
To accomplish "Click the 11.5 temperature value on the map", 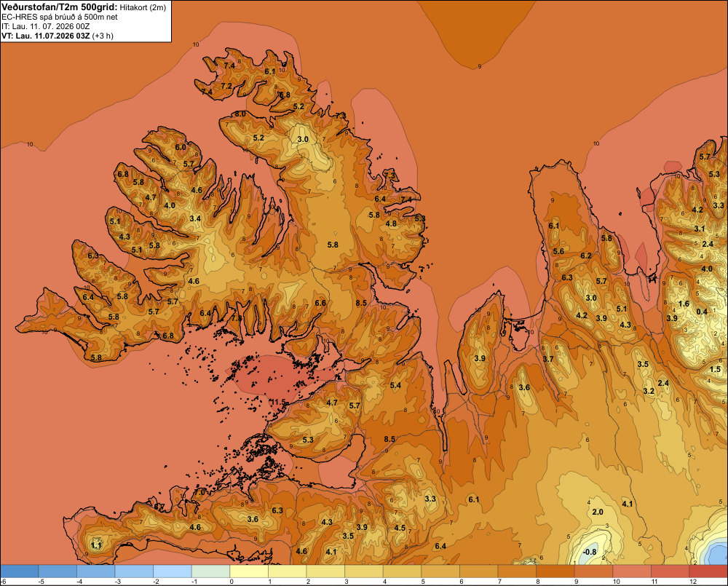I will click(279, 402).
